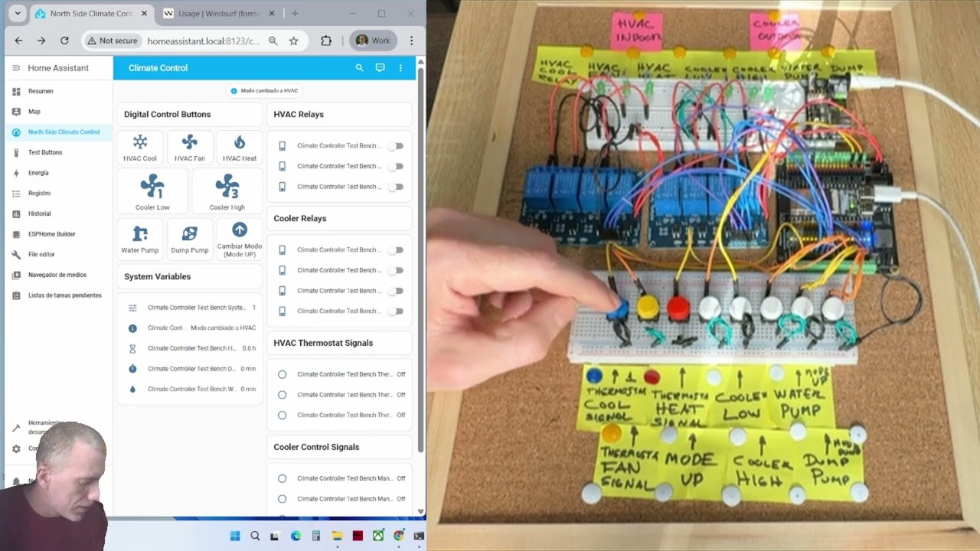Click the browser extensions puzzle icon
This screenshot has width=980, height=551.
pos(326,41)
